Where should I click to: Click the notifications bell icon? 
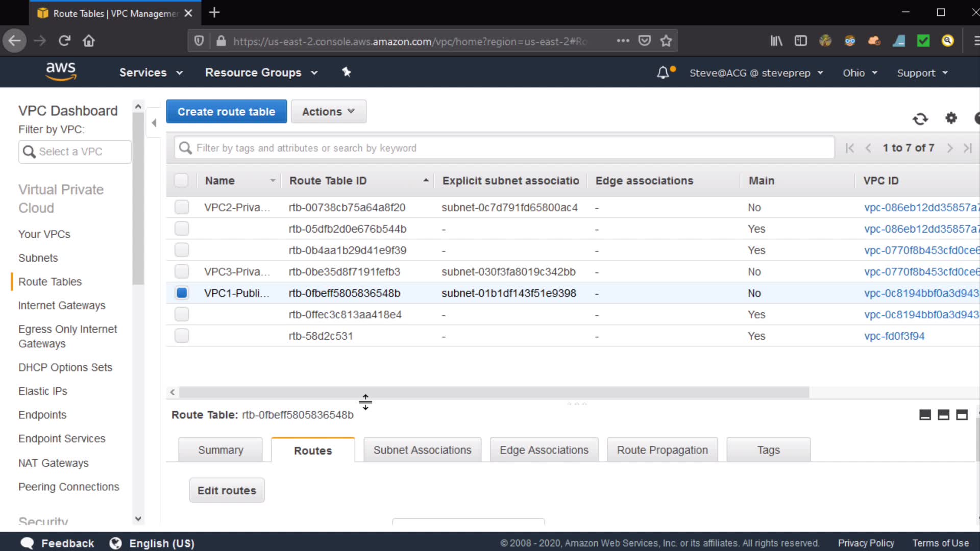tap(663, 73)
